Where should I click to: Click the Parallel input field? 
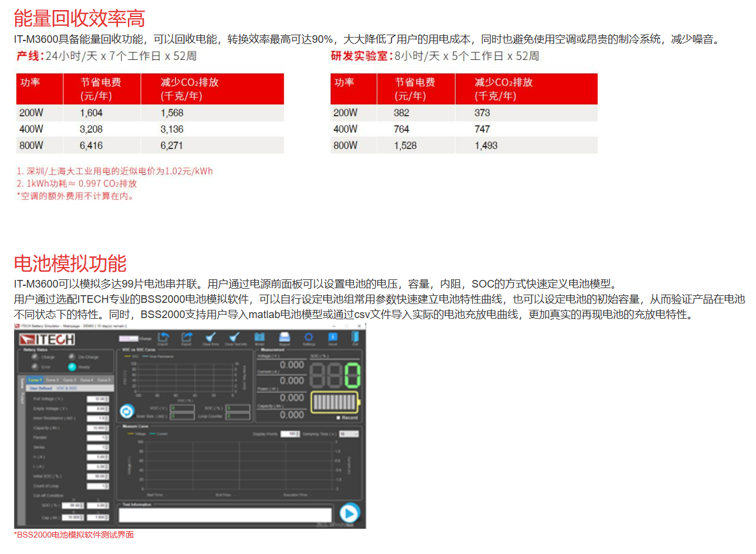pos(97,438)
